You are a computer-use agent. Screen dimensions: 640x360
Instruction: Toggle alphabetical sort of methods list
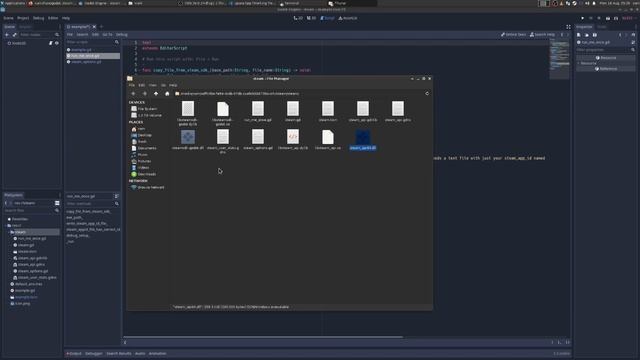116,196
